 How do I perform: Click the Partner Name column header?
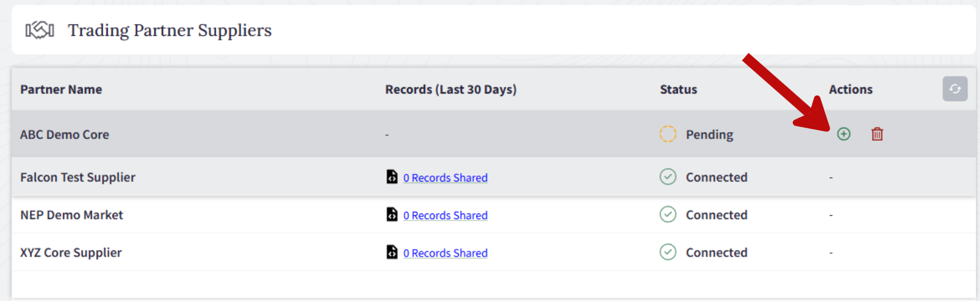pyautogui.click(x=61, y=89)
